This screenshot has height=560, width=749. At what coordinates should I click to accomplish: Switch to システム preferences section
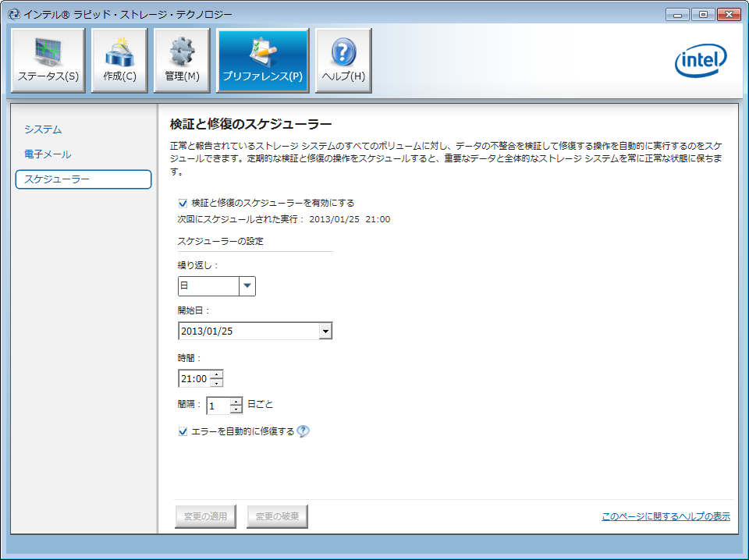(x=43, y=129)
